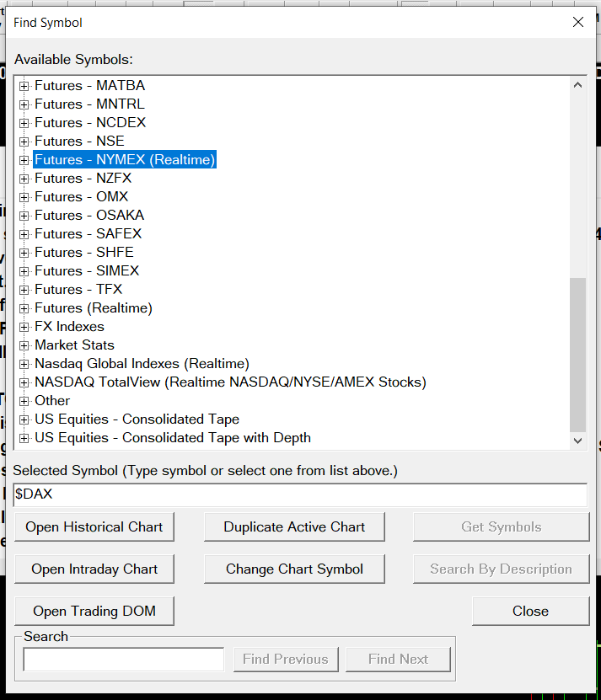Select the FX Indexes category

pyautogui.click(x=69, y=327)
